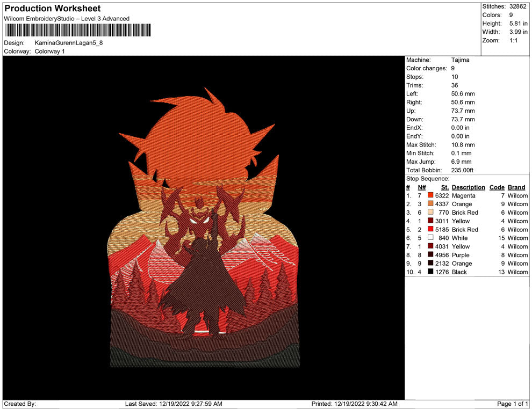The width and height of the screenshot is (532, 409).
Task: Click the Max Jump value '6.9 mm'
Action: pos(461,162)
